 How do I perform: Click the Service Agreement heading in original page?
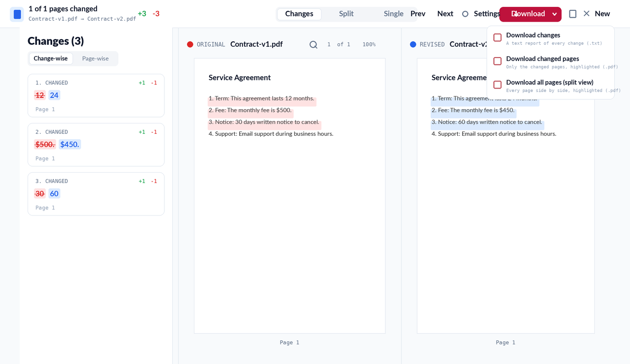tap(240, 78)
